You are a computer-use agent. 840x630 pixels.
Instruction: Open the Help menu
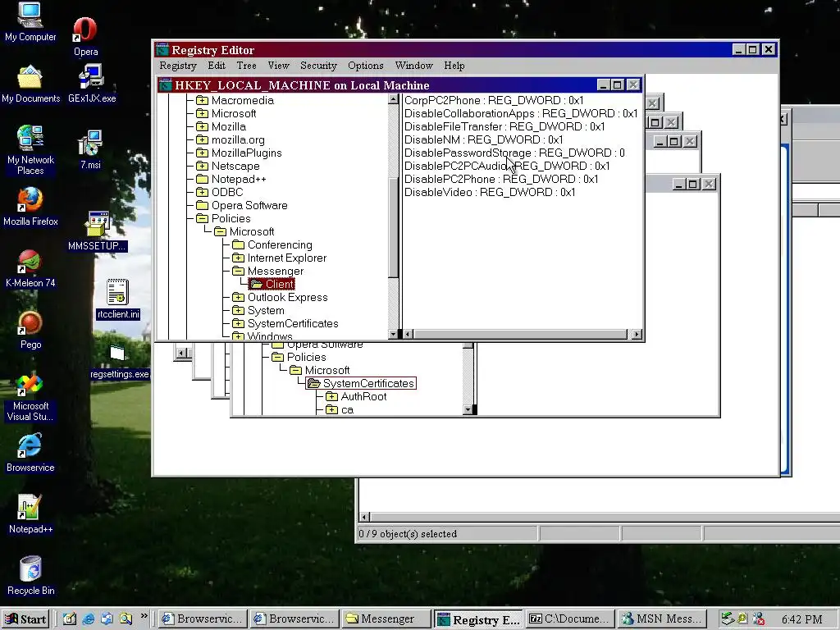coord(454,66)
